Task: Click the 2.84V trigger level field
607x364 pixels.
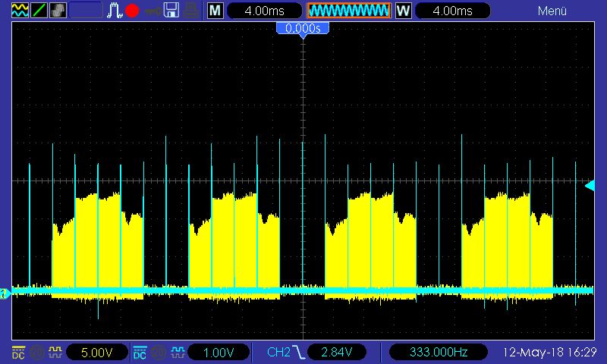Action: coord(338,352)
